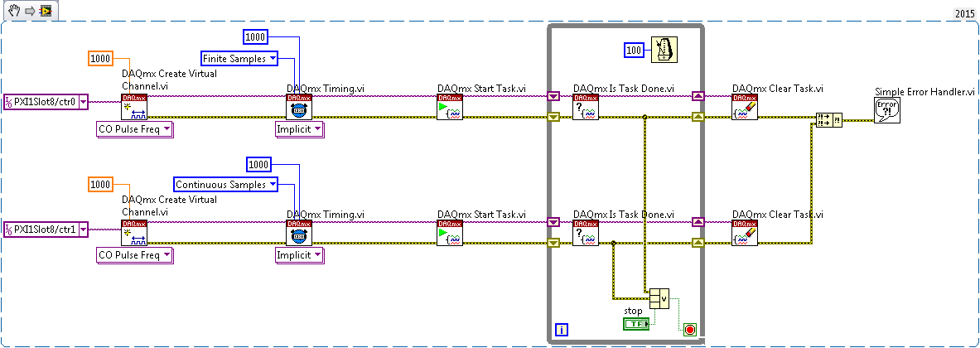Click upper left purple task shift register
This screenshot has height=348, width=980.
(x=553, y=96)
